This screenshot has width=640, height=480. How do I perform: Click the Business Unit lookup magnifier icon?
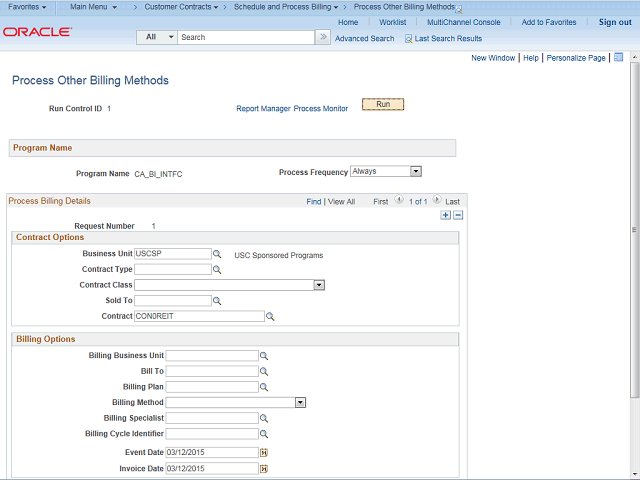pos(217,254)
